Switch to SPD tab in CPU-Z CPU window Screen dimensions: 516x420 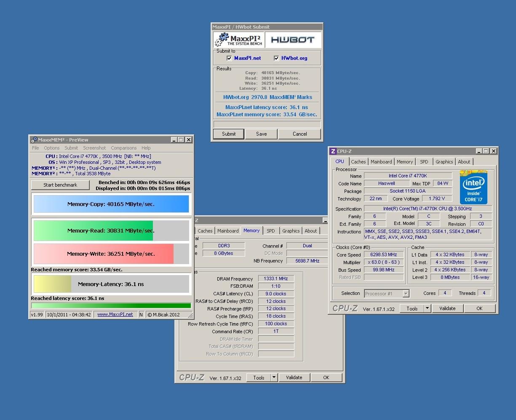coord(424,162)
